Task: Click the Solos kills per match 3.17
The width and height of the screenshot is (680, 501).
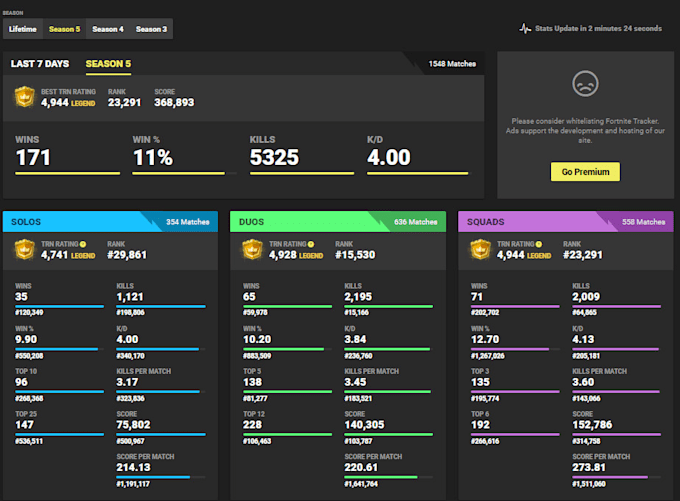Action: click(x=127, y=382)
